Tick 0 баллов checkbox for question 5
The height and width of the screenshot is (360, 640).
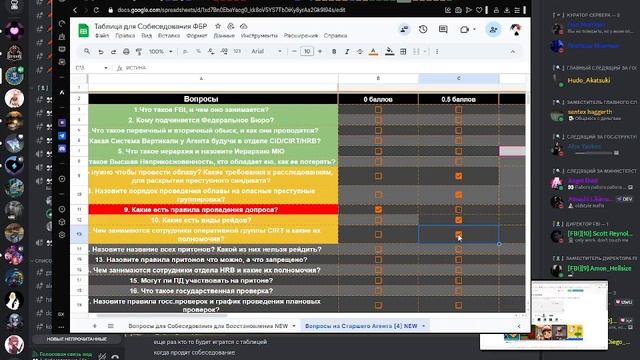click(x=378, y=151)
